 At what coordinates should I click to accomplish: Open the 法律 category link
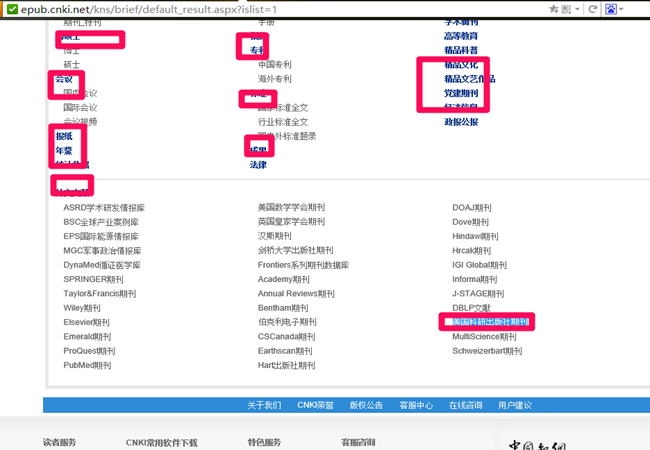click(x=258, y=165)
